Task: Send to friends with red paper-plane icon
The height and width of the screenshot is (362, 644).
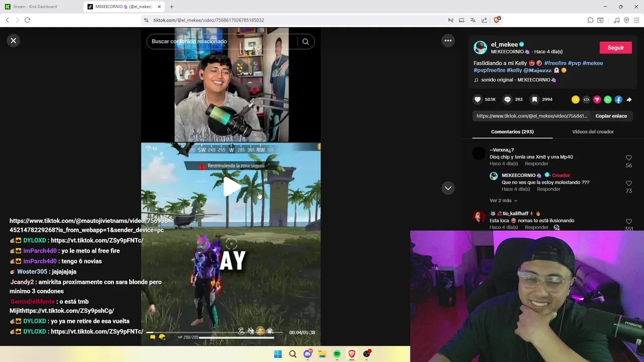Action: [x=597, y=100]
